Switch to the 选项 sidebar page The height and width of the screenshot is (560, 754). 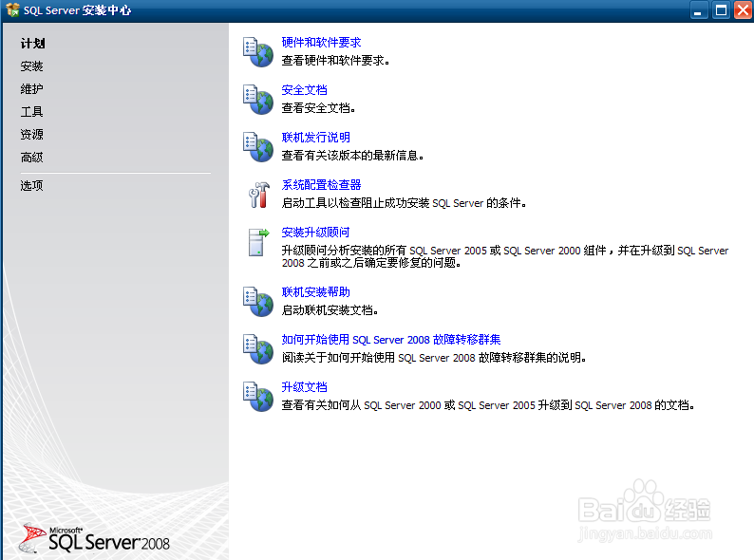click(31, 185)
